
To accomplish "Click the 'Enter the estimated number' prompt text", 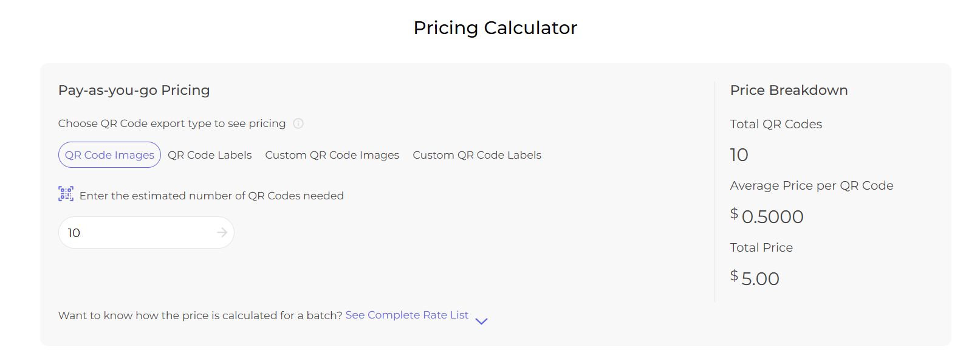I will (x=211, y=196).
